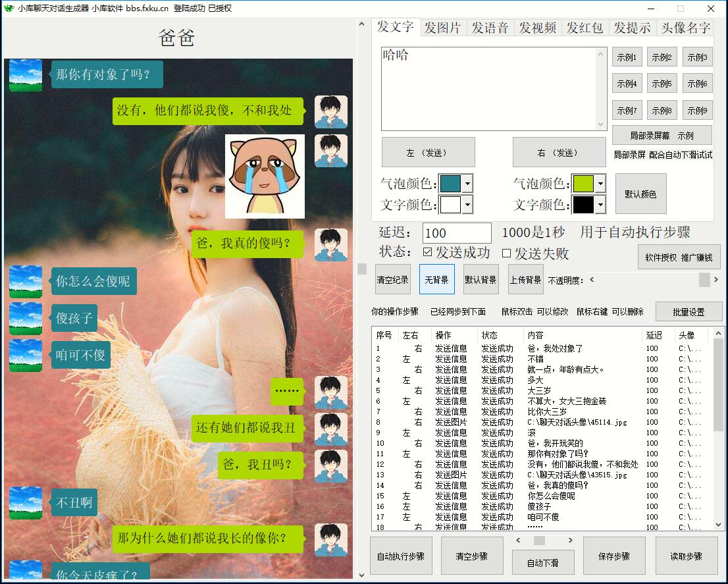Open left bubble color dropdown
Viewport: 728px width, 584px height.
click(467, 184)
